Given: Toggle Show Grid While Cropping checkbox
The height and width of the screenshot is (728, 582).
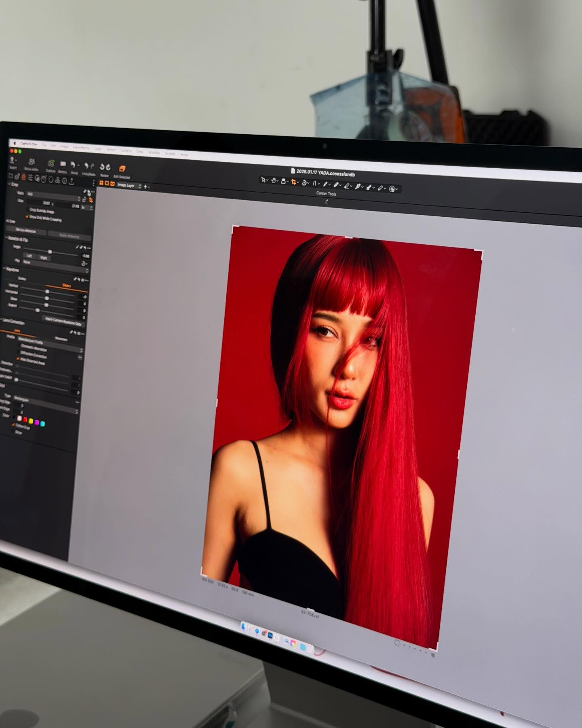Looking at the screenshot, I should pos(27,217).
